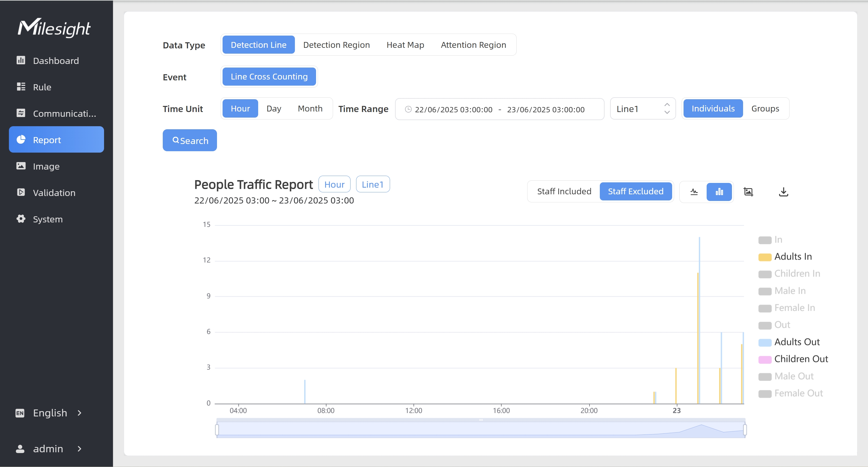The width and height of the screenshot is (868, 467).
Task: Open the Rule page icon
Action: (x=21, y=87)
